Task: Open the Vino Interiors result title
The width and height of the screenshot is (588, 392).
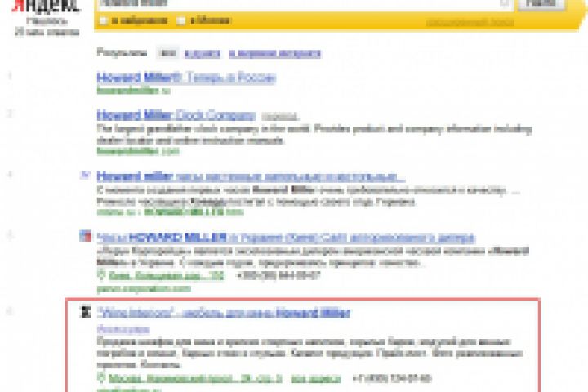Action: coord(224,313)
